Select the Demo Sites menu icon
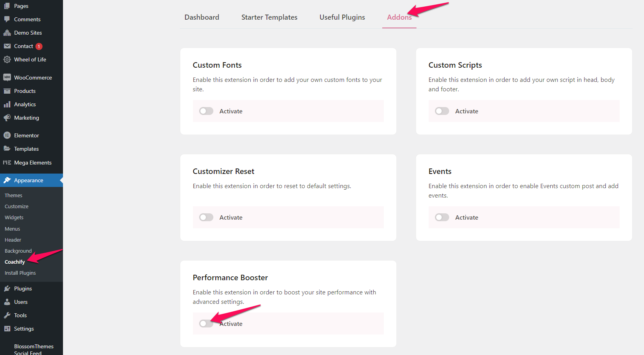Image resolution: width=644 pixels, height=355 pixels. click(x=8, y=32)
